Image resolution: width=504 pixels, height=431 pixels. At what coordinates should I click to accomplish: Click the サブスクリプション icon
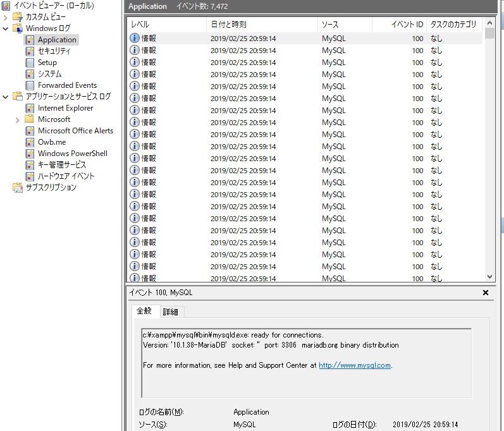click(x=18, y=188)
